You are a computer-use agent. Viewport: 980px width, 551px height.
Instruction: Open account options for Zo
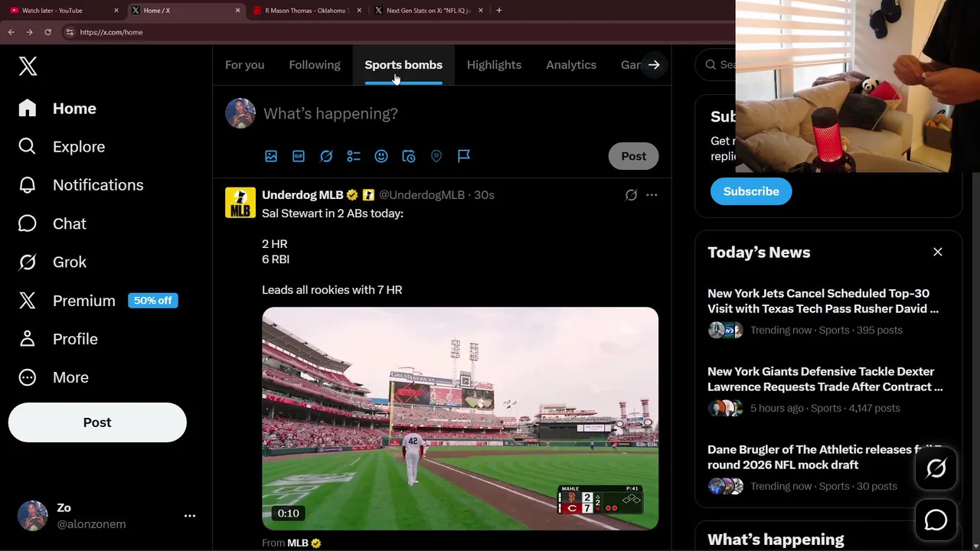tap(190, 516)
